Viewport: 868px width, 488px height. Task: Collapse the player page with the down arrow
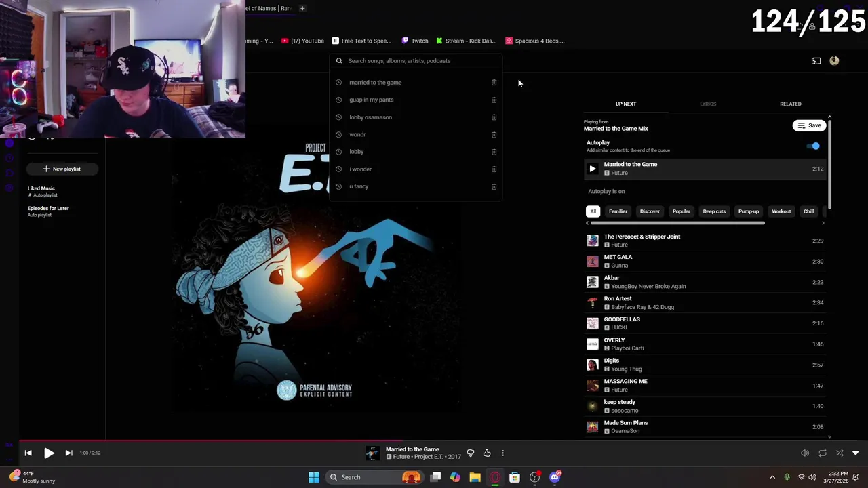tap(856, 453)
